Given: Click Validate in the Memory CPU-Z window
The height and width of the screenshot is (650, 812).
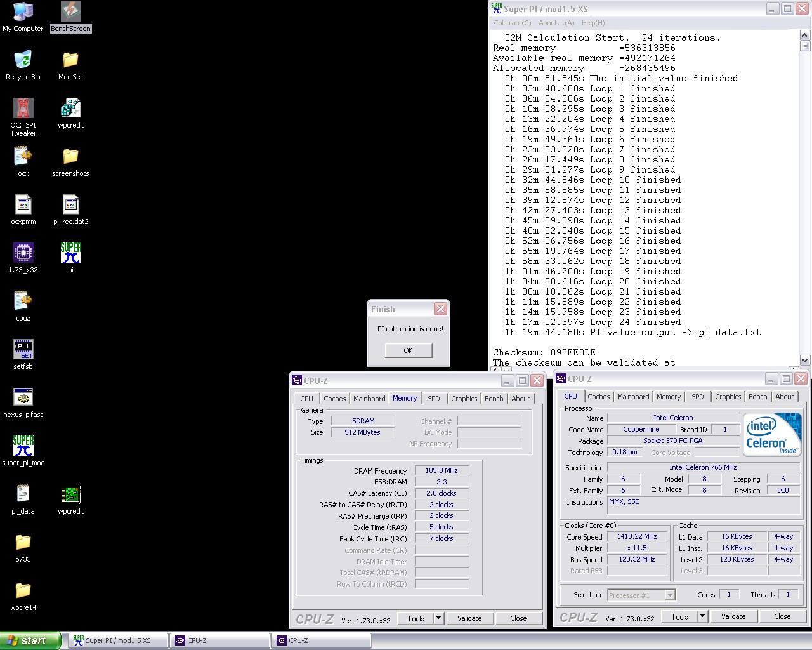Looking at the screenshot, I should point(469,618).
